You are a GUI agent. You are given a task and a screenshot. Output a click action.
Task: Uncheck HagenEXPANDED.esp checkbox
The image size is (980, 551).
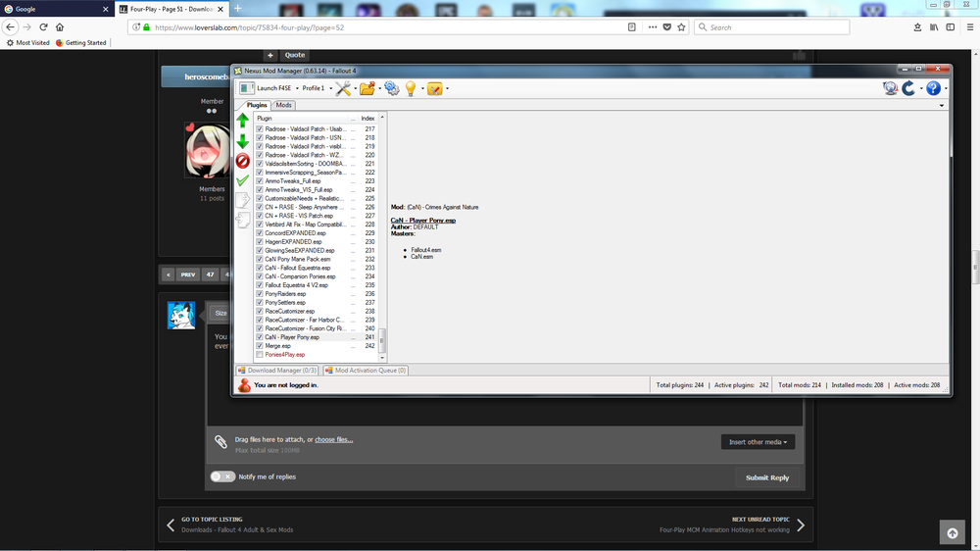(260, 241)
